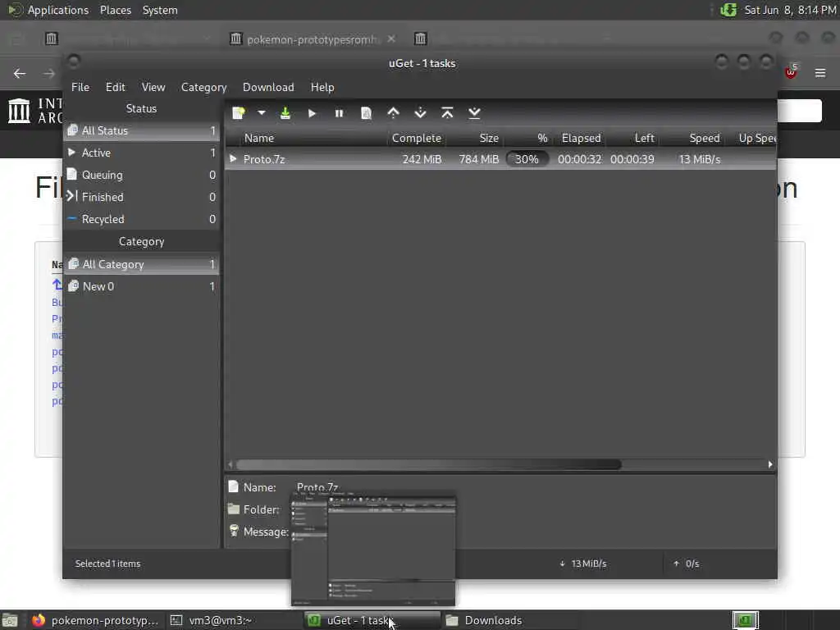Click the new download toolbar icon
The height and width of the screenshot is (630, 840).
coord(239,113)
